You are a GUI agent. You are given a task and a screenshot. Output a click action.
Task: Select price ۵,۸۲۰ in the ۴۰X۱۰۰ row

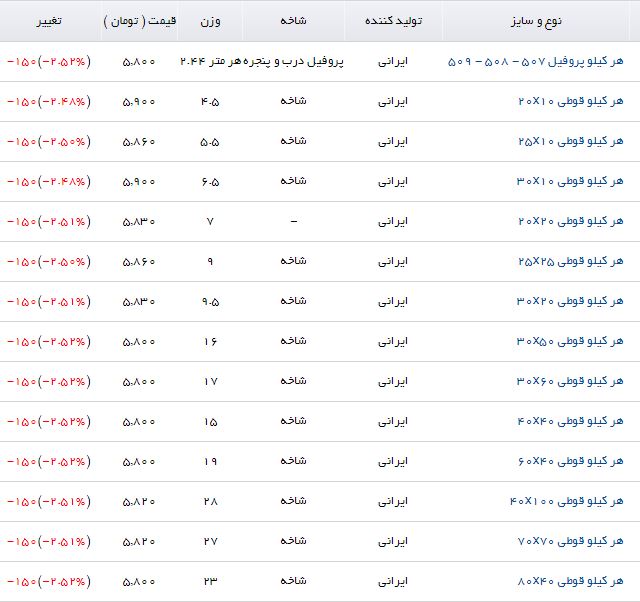(139, 502)
